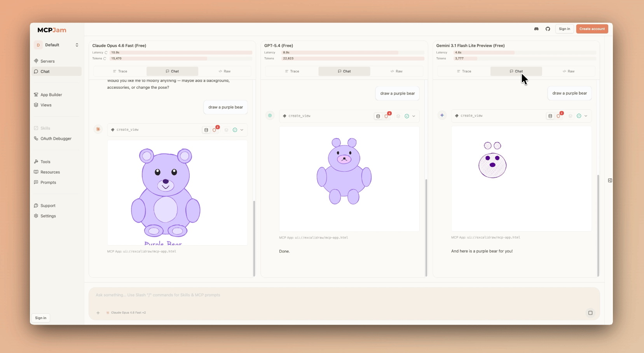Click Claude's latency bar showing 10.9s

[181, 53]
